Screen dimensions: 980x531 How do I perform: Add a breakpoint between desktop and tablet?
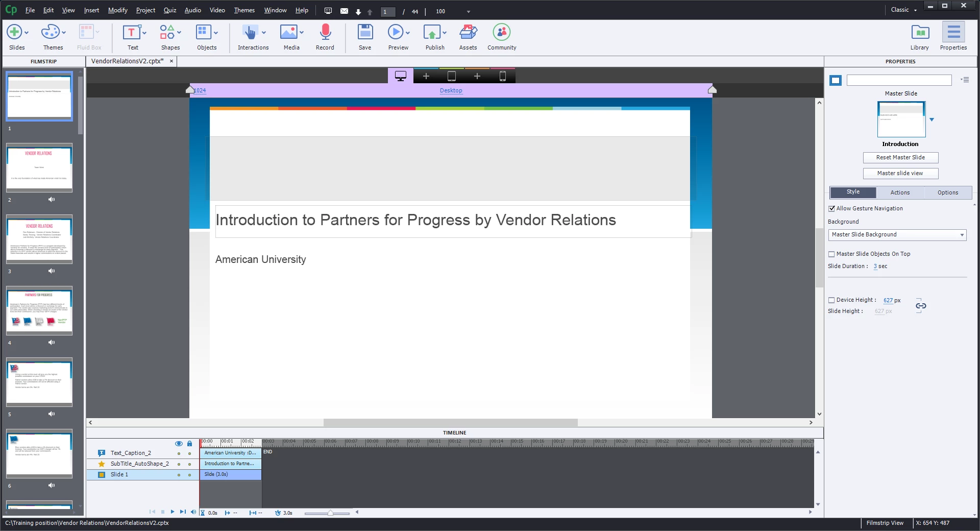426,76
